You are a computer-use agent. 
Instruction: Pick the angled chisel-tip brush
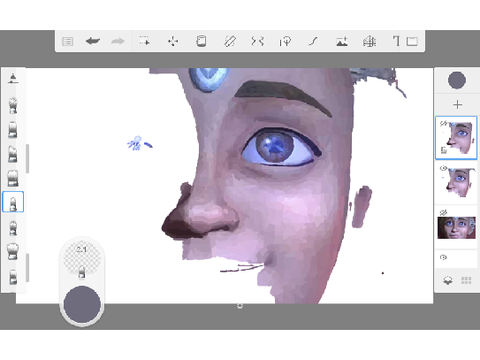pyautogui.click(x=13, y=154)
